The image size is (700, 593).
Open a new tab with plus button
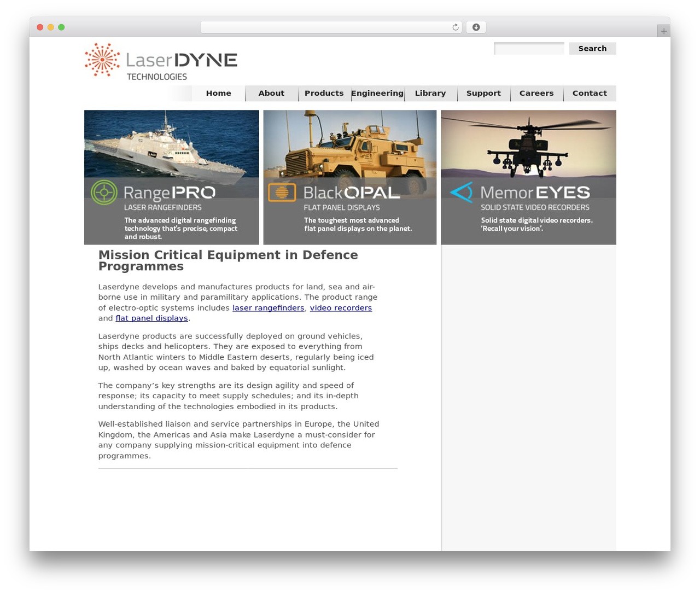click(x=663, y=31)
